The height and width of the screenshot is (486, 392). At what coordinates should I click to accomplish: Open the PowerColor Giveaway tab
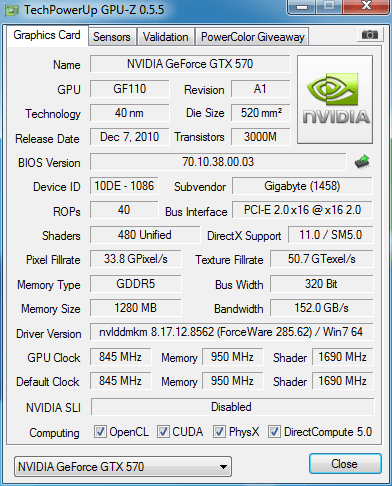coord(253,37)
